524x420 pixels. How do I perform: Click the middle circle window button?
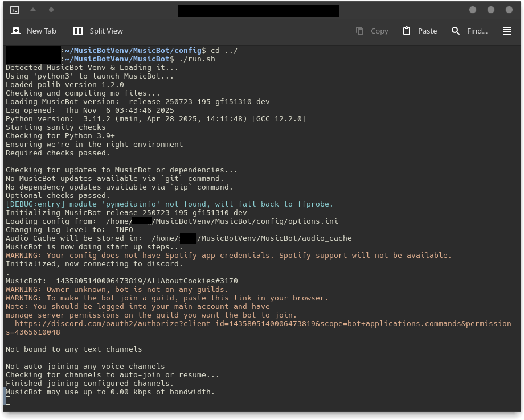click(x=490, y=10)
